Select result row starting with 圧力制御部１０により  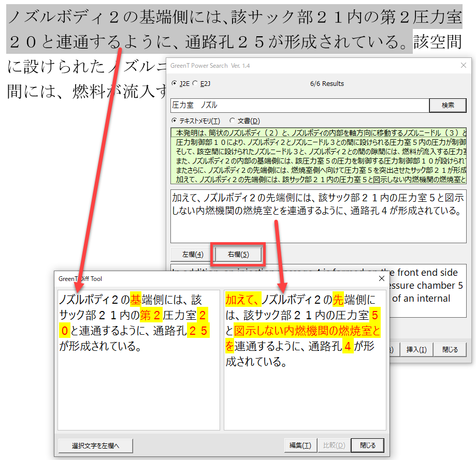click(x=319, y=142)
